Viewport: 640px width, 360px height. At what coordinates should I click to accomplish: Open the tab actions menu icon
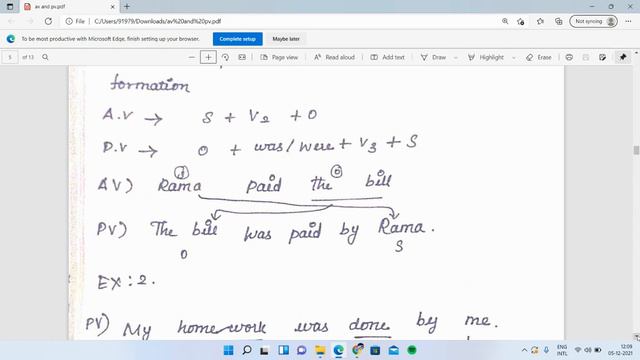coord(10,7)
